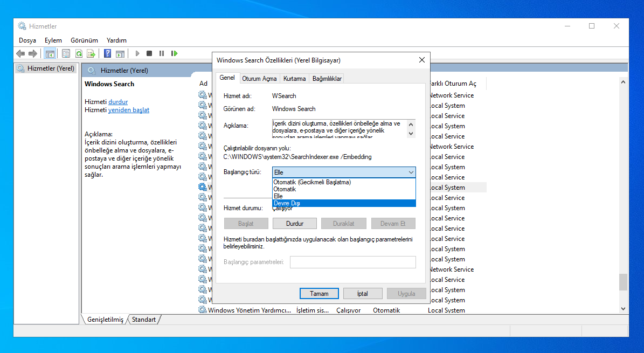Choose Devre Dışı startup option
Viewport: 644px width, 353px height.
point(344,203)
